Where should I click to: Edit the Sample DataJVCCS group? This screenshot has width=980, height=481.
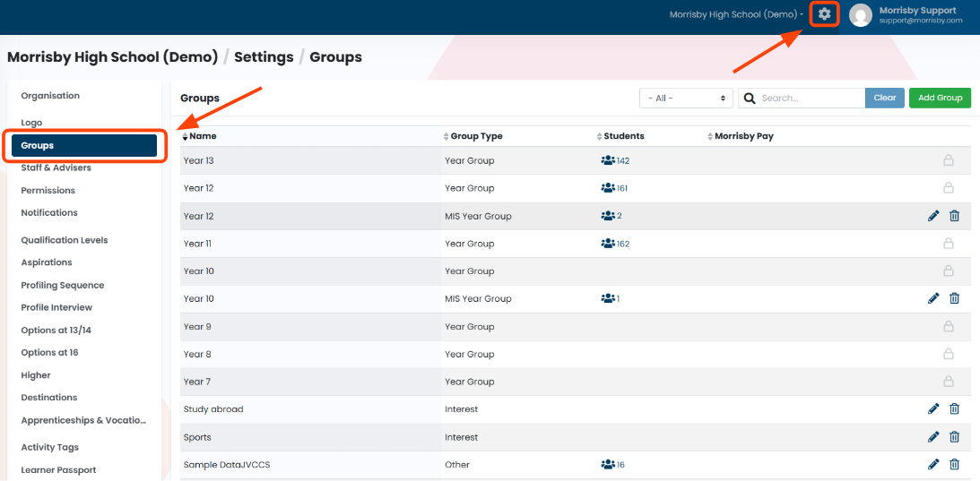933,465
